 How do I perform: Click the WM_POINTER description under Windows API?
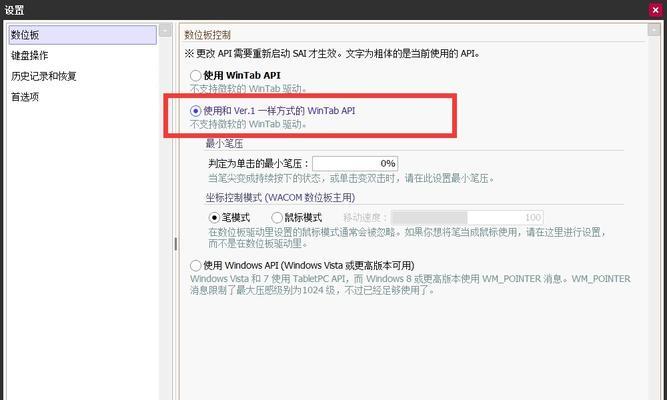click(x=410, y=285)
